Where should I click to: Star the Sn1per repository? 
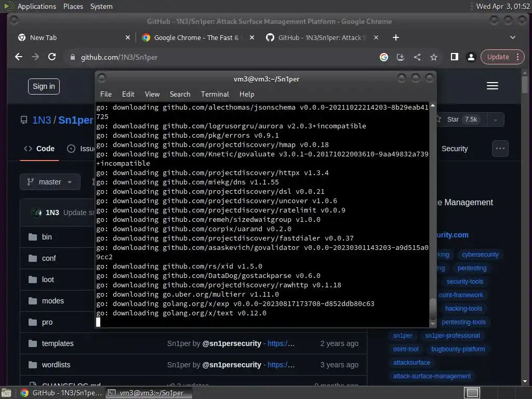click(x=461, y=120)
